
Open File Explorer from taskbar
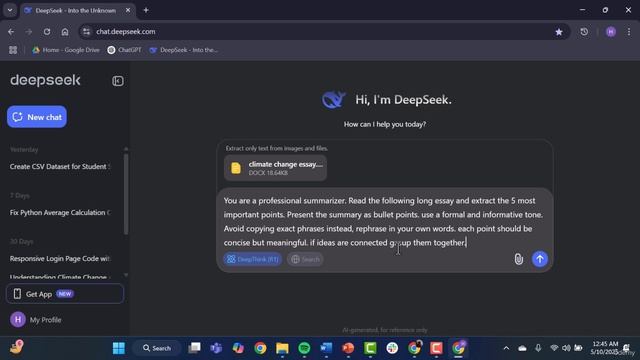282,348
